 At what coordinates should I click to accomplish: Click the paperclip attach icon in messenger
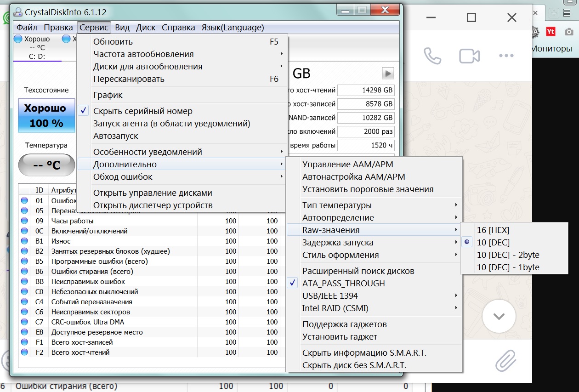coord(506,360)
